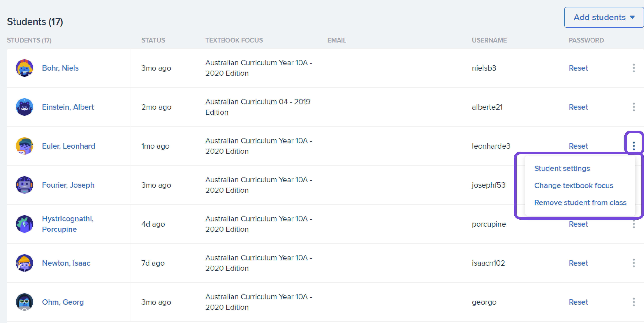The image size is (644, 323).
Task: Click the username nielsb3
Action: [484, 68]
